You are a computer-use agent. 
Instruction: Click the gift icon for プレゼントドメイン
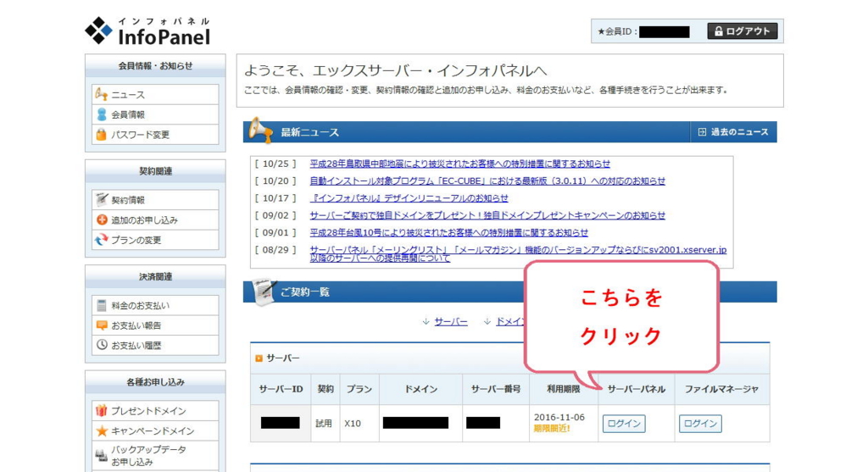coord(102,410)
